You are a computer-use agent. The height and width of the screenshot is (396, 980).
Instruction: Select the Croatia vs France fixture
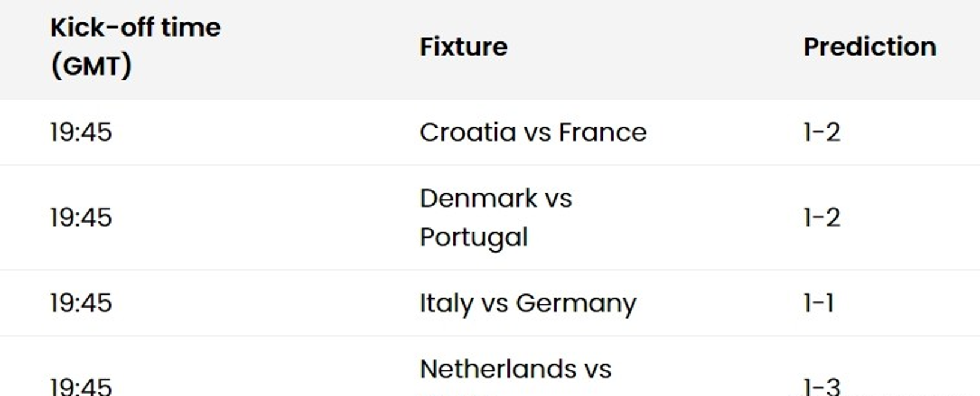pos(533,133)
